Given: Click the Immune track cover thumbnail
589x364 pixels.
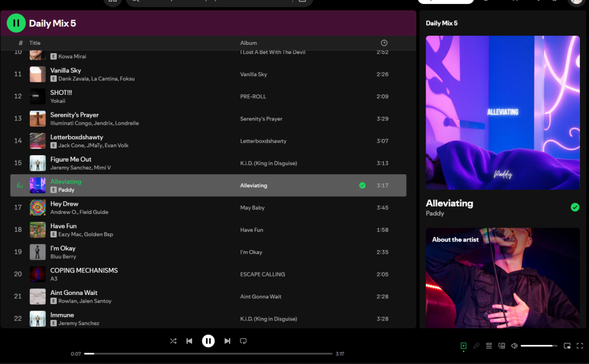Looking at the screenshot, I should [x=37, y=319].
